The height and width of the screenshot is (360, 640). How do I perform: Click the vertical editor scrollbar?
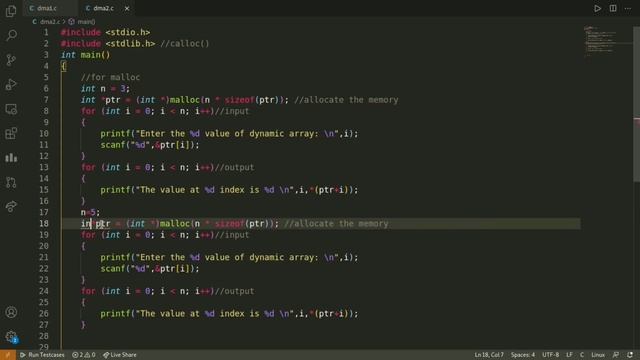coord(636,104)
